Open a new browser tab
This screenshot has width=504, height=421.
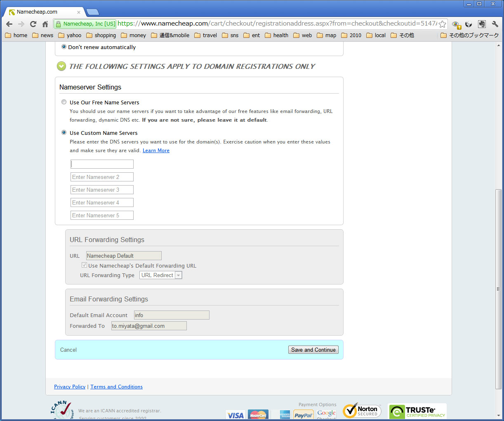click(93, 12)
